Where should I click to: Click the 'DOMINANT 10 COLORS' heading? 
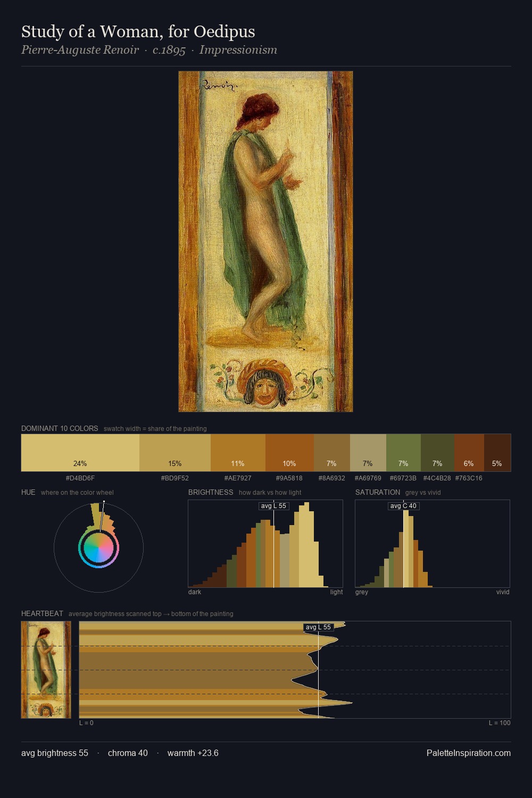coord(60,428)
